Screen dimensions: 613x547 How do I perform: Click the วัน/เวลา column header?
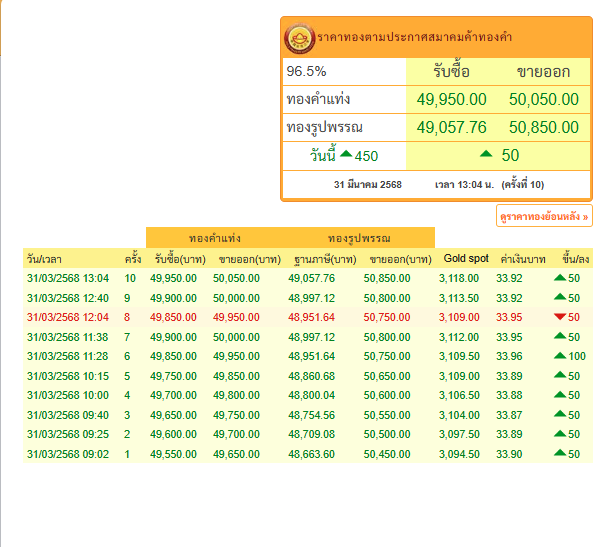coord(44,259)
